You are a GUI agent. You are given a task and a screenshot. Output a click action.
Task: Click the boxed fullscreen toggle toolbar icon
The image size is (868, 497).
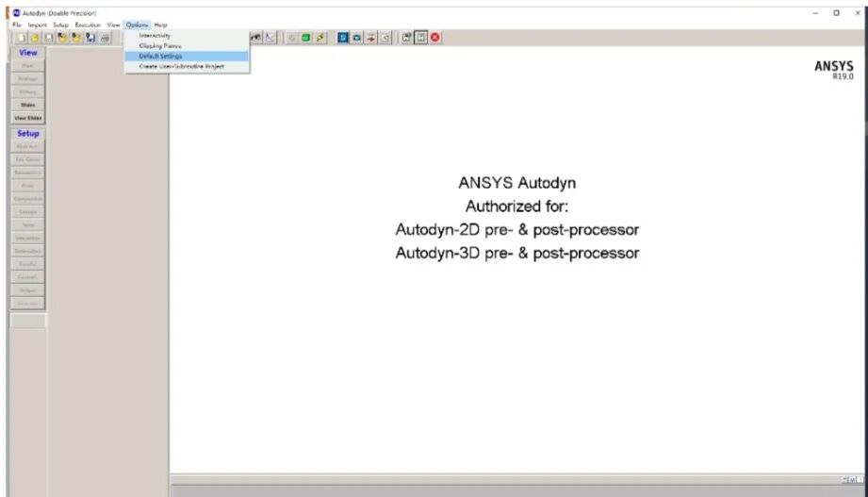point(420,38)
